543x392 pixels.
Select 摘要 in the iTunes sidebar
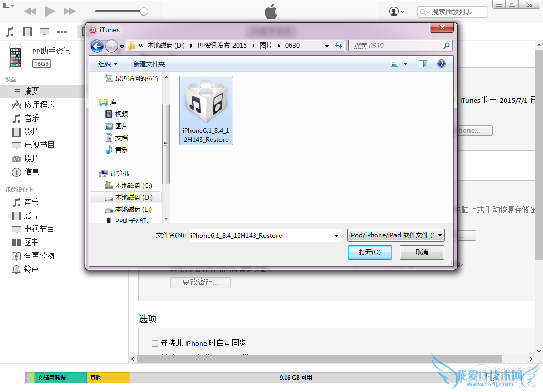(42, 92)
